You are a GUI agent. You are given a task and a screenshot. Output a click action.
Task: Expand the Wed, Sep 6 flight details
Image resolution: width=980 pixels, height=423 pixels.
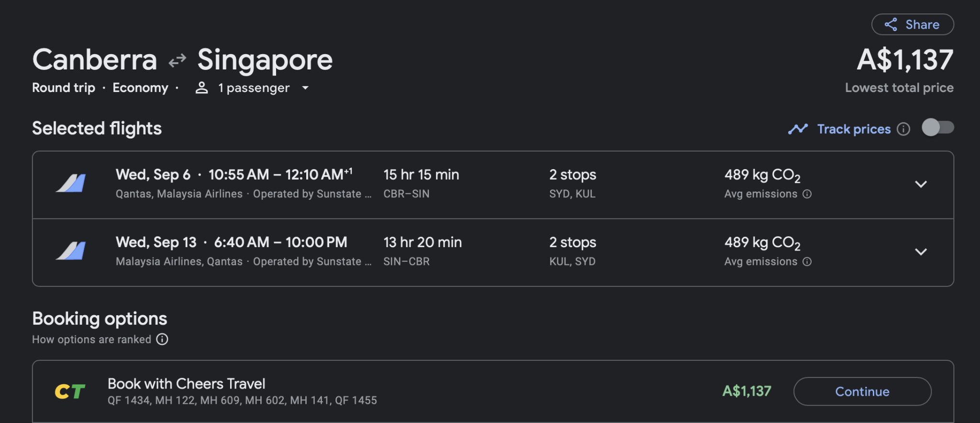click(x=921, y=184)
